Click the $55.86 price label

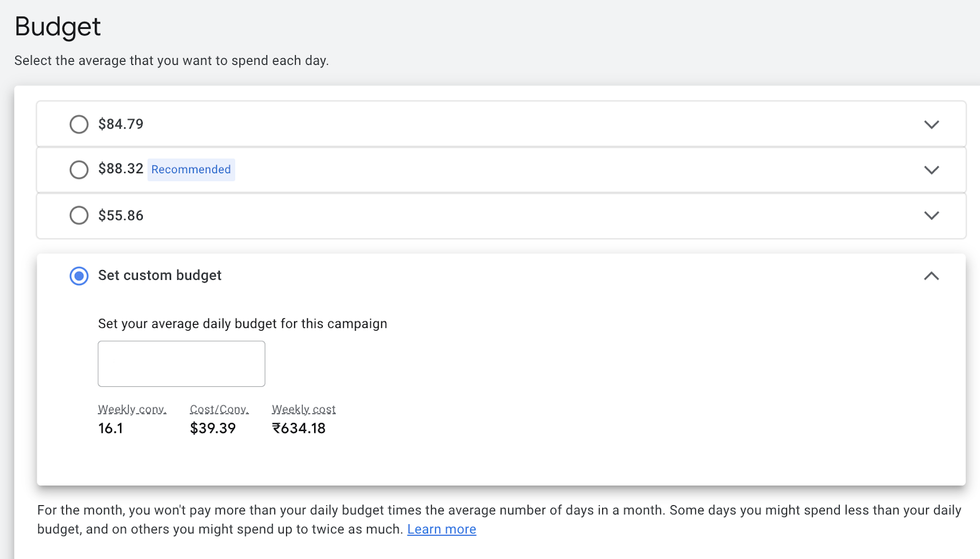(121, 216)
